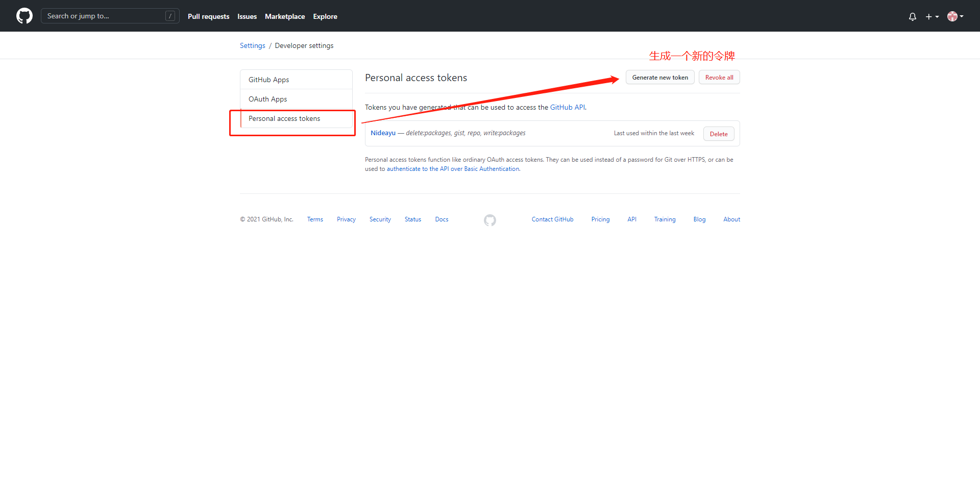
Task: Open Privacy in the footer
Action: (x=346, y=219)
